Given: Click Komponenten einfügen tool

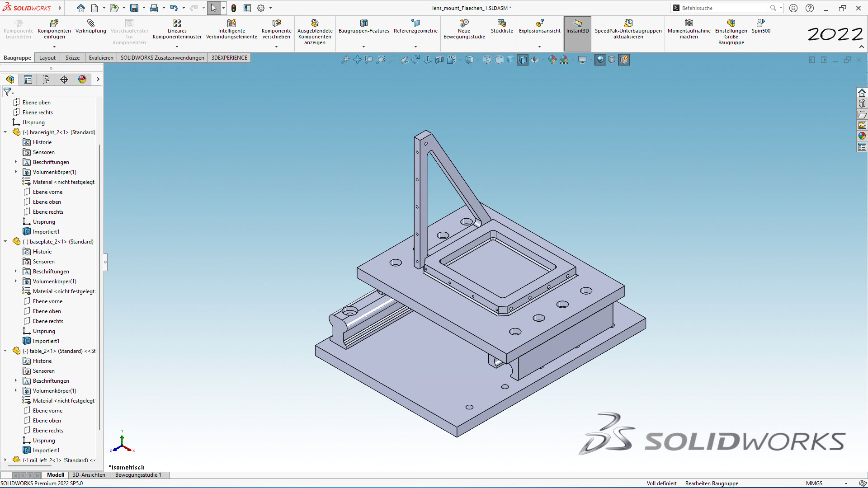Looking at the screenshot, I should (54, 29).
